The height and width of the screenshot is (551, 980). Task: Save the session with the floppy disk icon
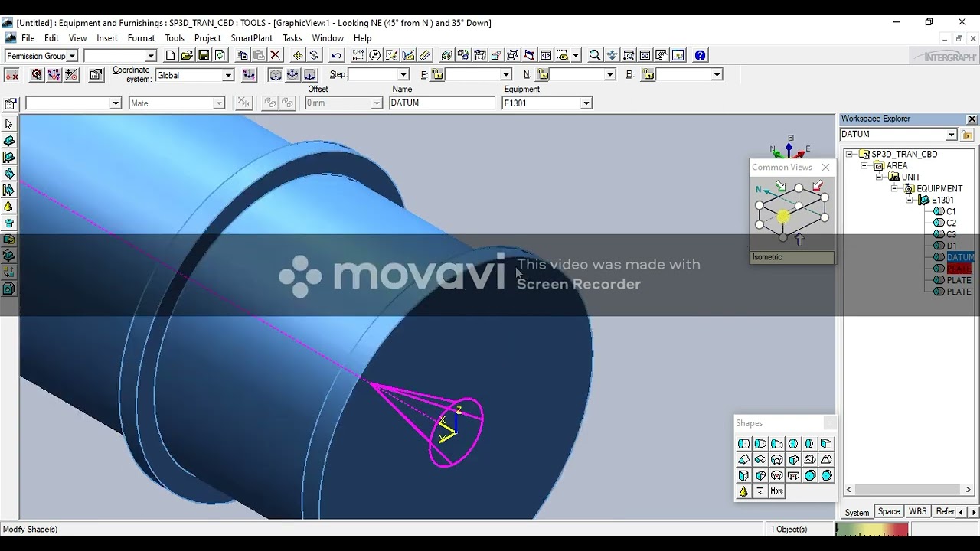(204, 55)
